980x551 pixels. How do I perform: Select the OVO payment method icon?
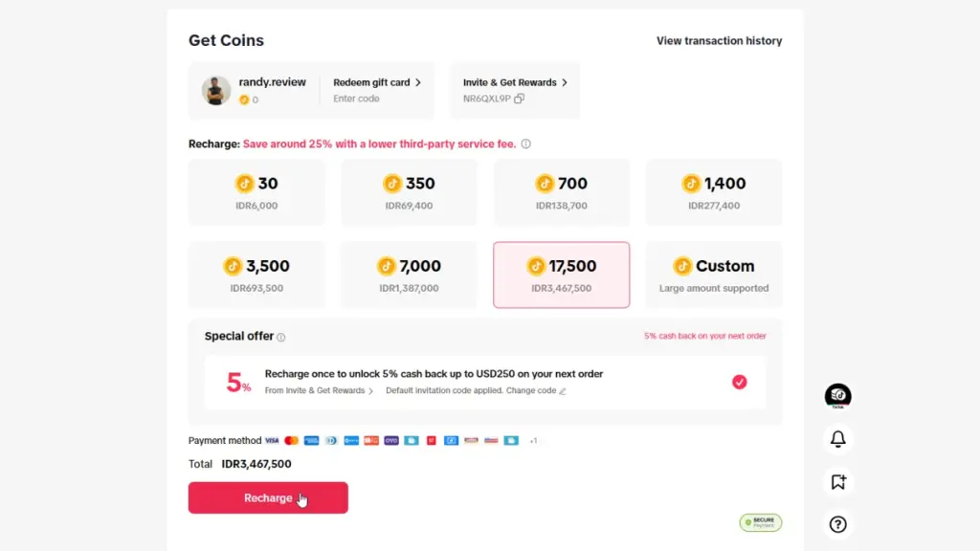391,440
